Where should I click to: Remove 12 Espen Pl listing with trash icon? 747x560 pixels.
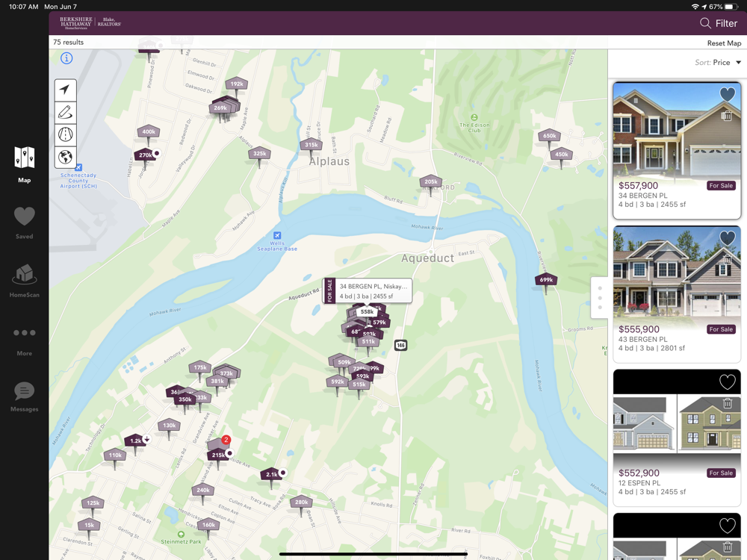[x=727, y=403]
